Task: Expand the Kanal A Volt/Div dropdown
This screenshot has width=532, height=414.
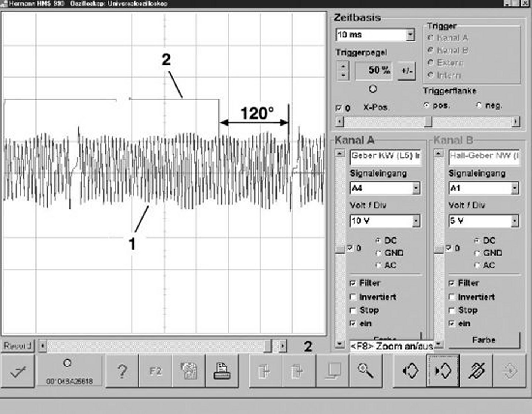Action: (x=416, y=221)
